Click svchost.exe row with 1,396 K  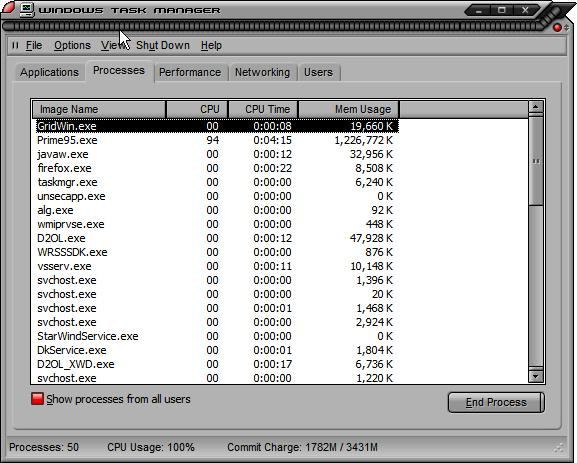(217, 280)
